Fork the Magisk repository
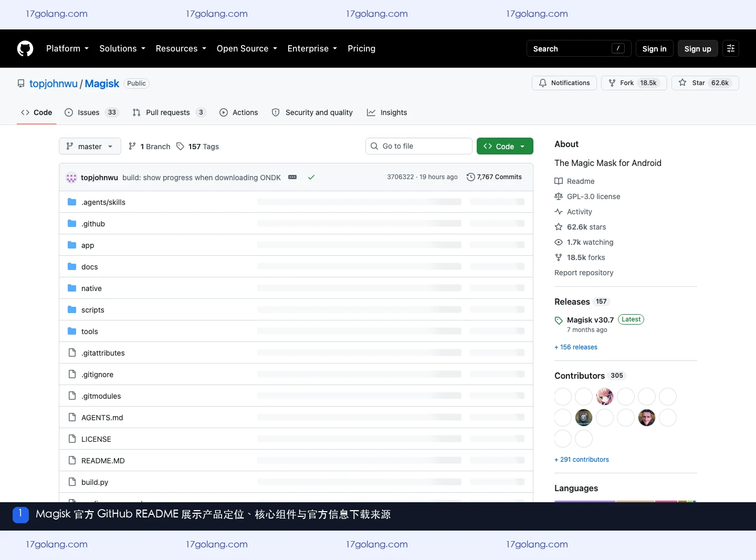Viewport: 756px width, 560px height. tap(634, 83)
